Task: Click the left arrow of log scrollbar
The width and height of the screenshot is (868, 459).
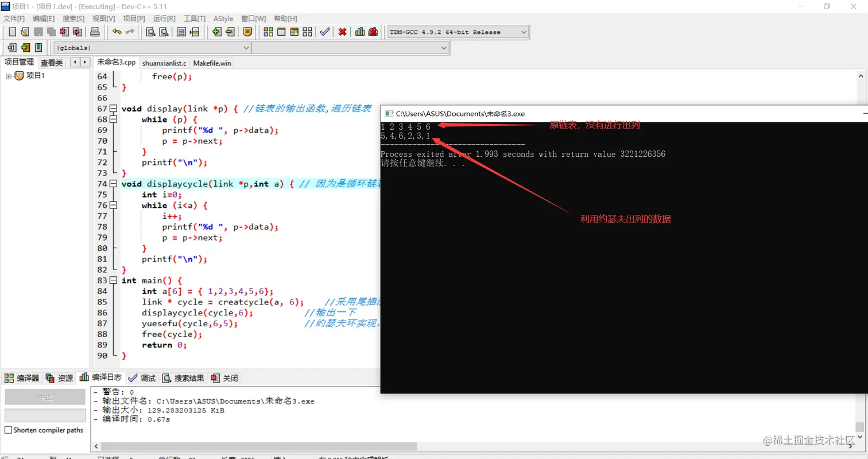Action: pyautogui.click(x=96, y=446)
